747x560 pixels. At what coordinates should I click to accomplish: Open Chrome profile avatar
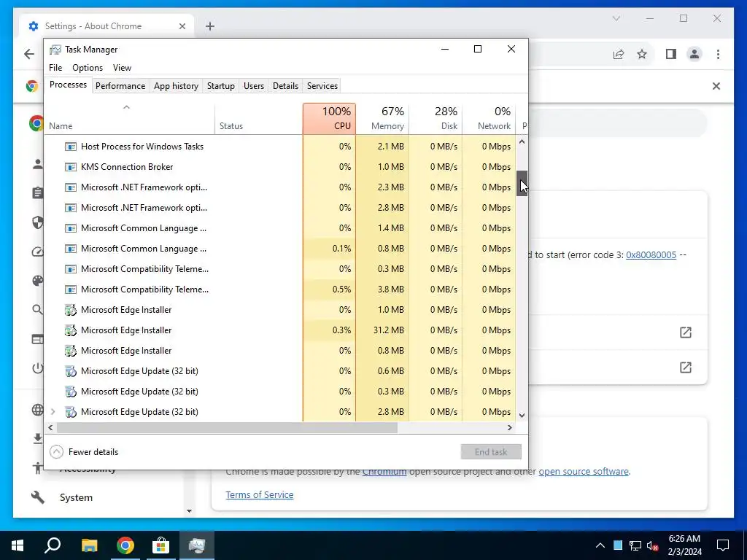pyautogui.click(x=694, y=54)
